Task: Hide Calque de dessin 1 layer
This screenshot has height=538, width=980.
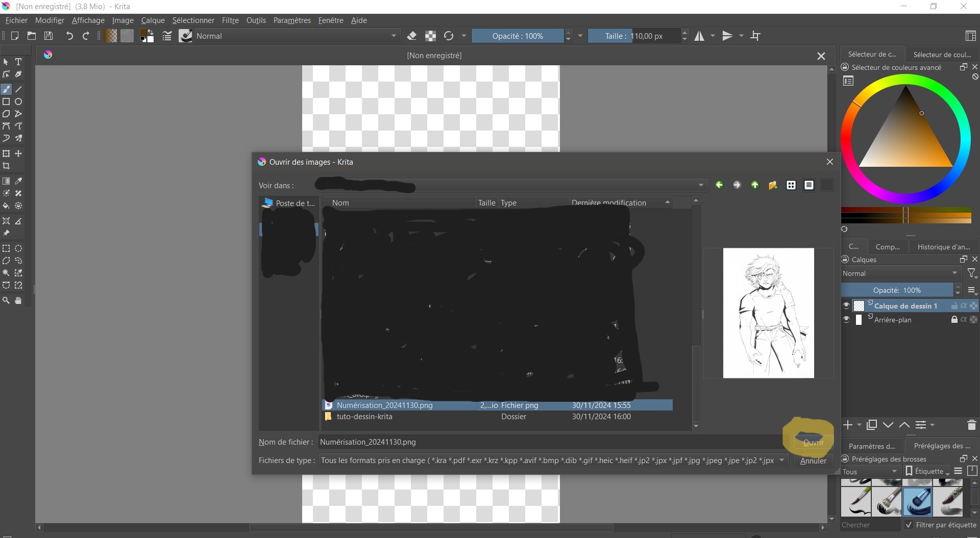Action: 846,305
